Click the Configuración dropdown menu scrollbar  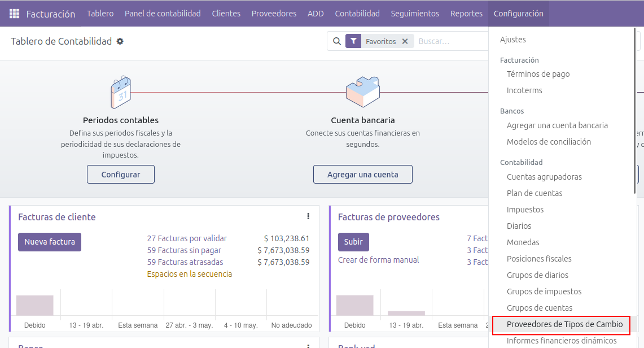pyautogui.click(x=634, y=113)
